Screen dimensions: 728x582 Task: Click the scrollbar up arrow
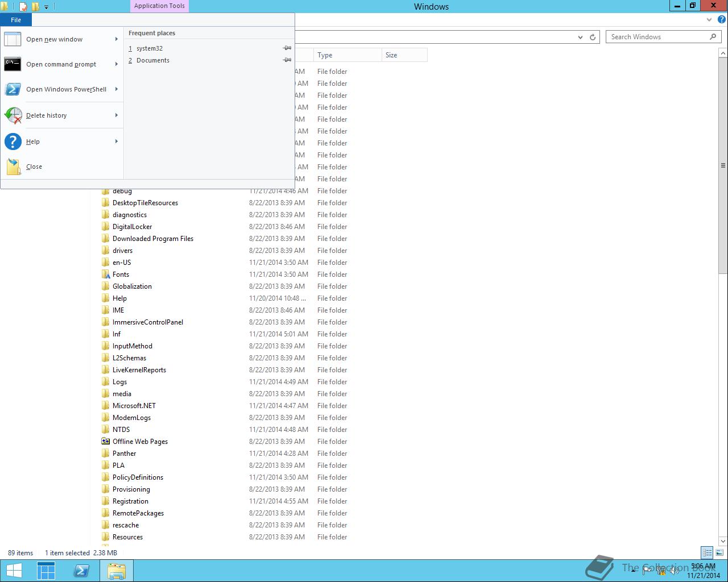click(x=723, y=53)
